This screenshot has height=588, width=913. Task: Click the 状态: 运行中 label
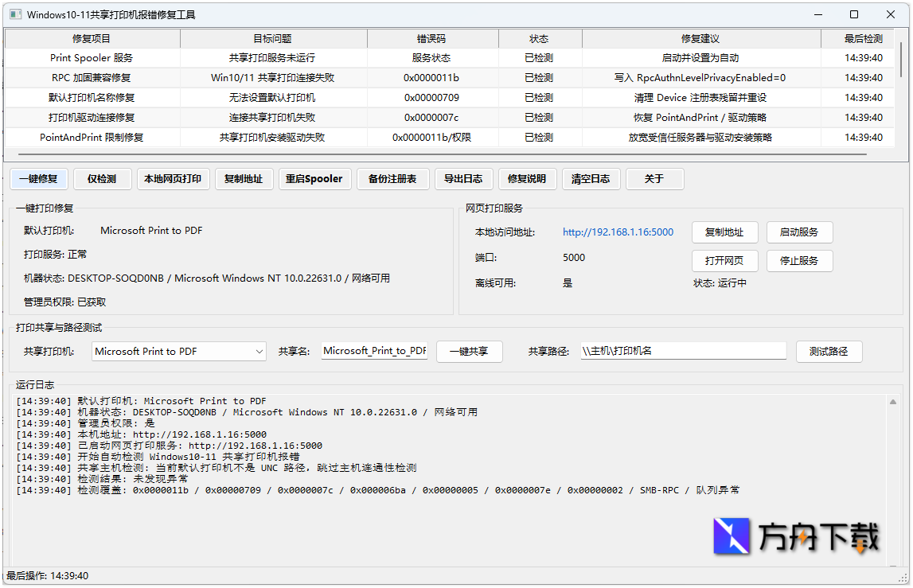coord(720,283)
